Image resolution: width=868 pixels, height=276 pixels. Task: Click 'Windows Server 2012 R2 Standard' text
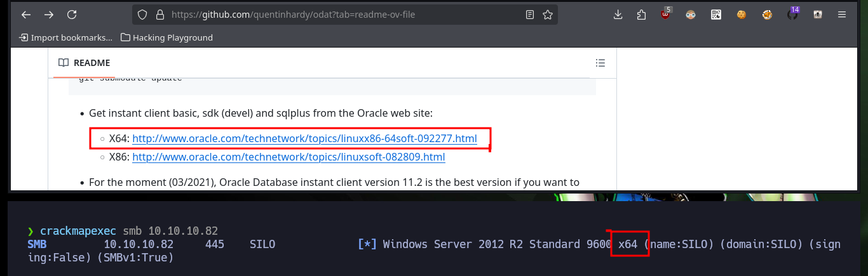coord(481,244)
